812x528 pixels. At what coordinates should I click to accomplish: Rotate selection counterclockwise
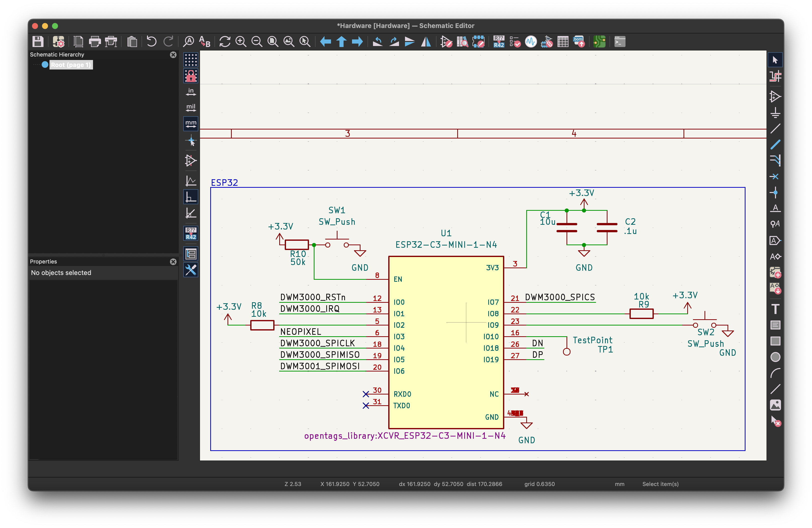378,41
